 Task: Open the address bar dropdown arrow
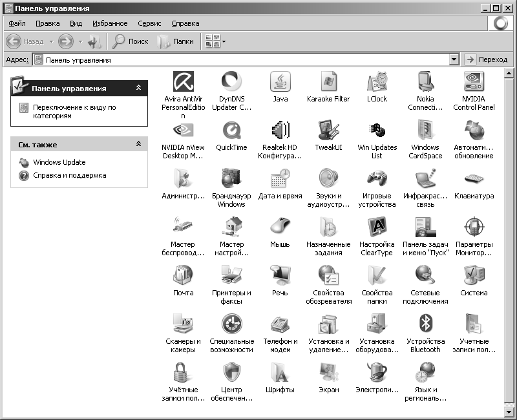pos(454,59)
